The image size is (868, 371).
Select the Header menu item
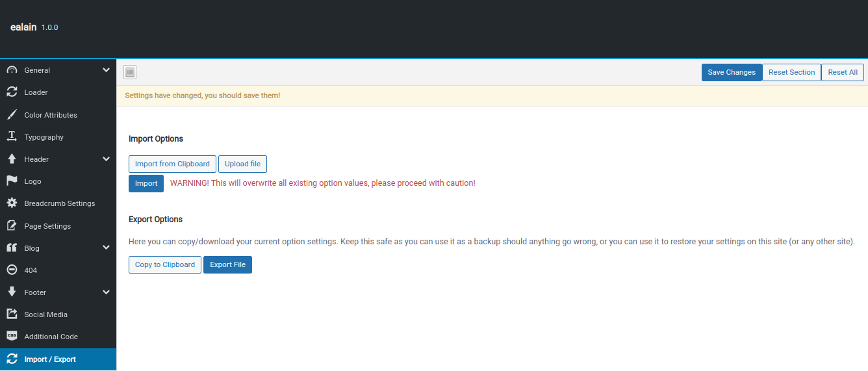(x=58, y=159)
